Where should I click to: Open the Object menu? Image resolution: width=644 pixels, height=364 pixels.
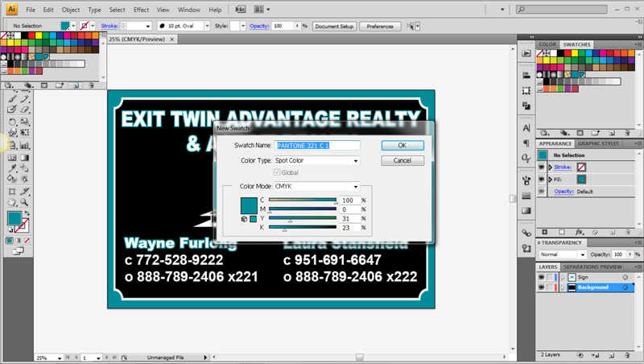coord(71,10)
